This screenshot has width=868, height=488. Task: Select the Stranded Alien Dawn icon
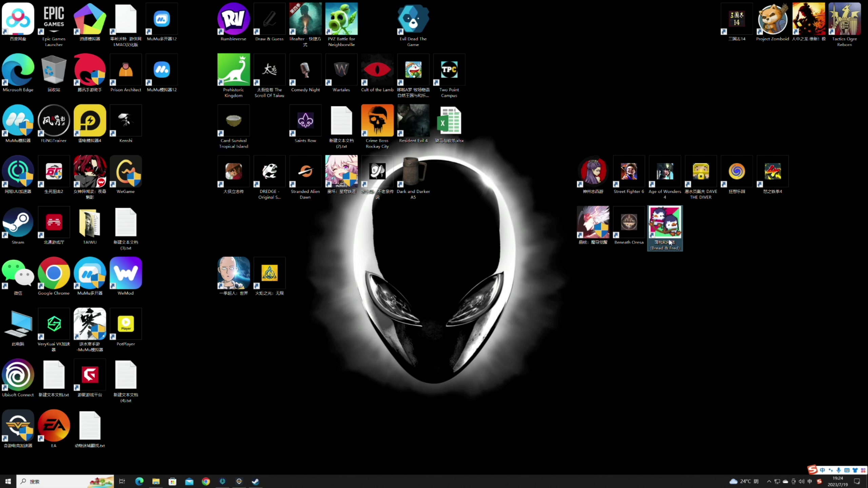[305, 177]
